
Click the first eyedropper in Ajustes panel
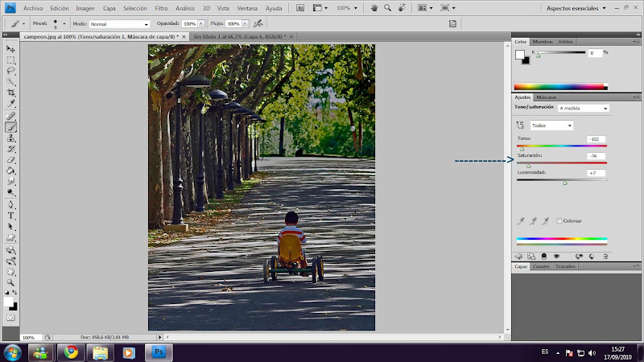(x=520, y=220)
